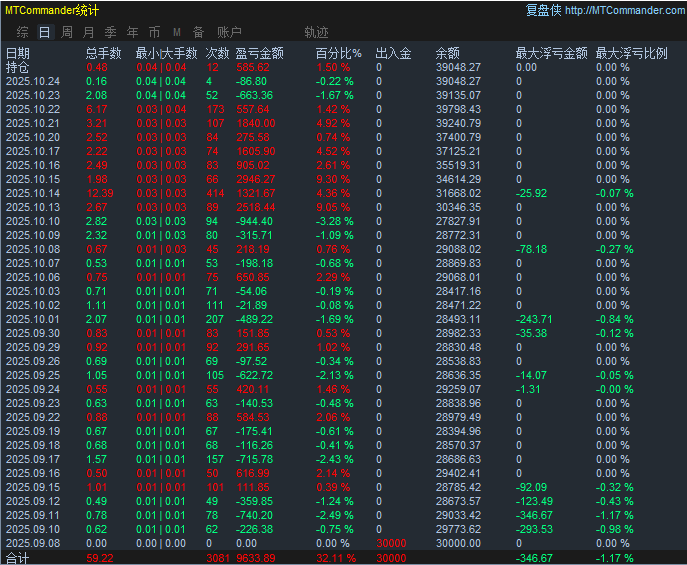The width and height of the screenshot is (687, 565).
Task: Open the 币 currency tab
Action: pos(154,32)
